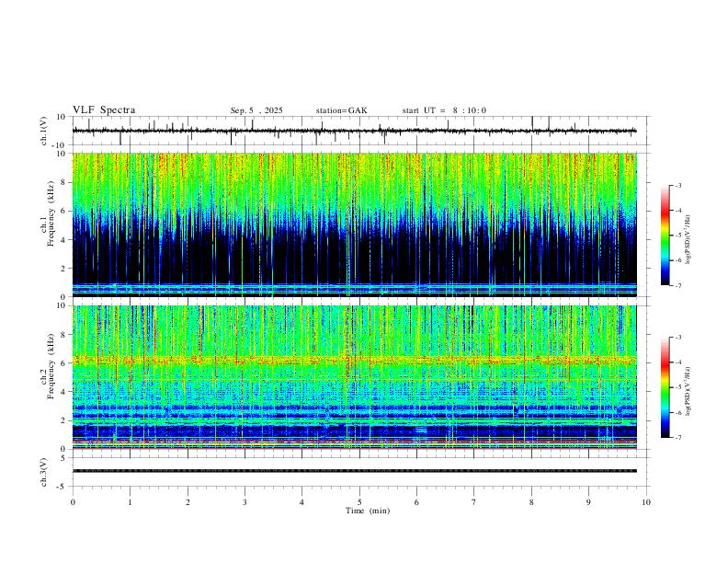Click time axis tick label "9"
728x563 pixels.
(x=588, y=502)
